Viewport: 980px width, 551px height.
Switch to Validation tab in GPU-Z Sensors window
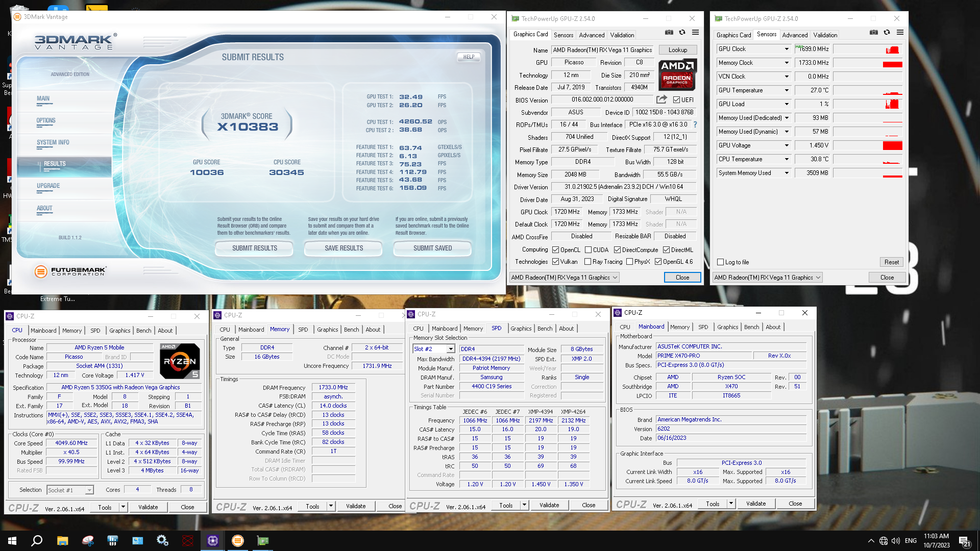(825, 35)
